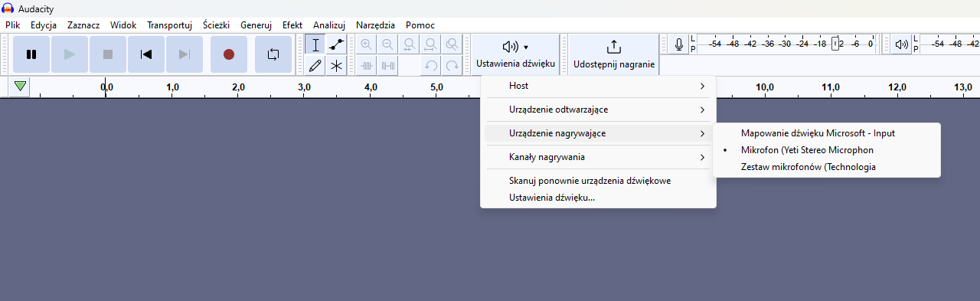Screen dimensions: 980x301
Task: Expand the Host submenu
Action: click(598, 86)
